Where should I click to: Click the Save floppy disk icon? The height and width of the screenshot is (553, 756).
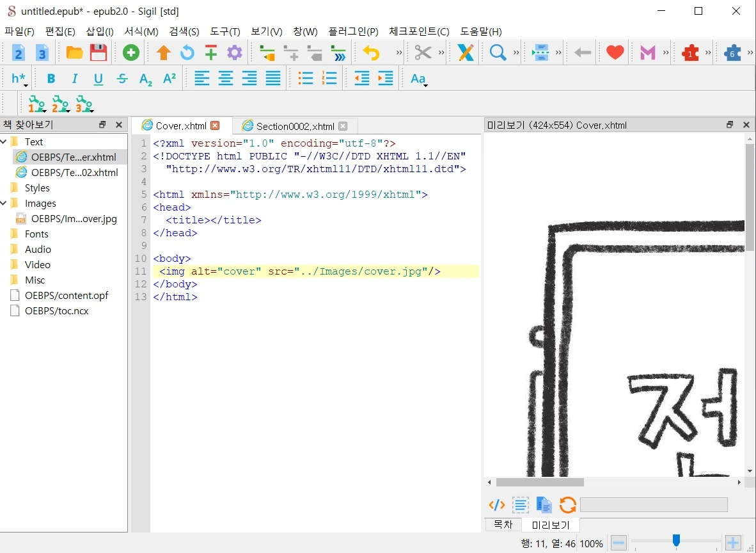pos(98,52)
